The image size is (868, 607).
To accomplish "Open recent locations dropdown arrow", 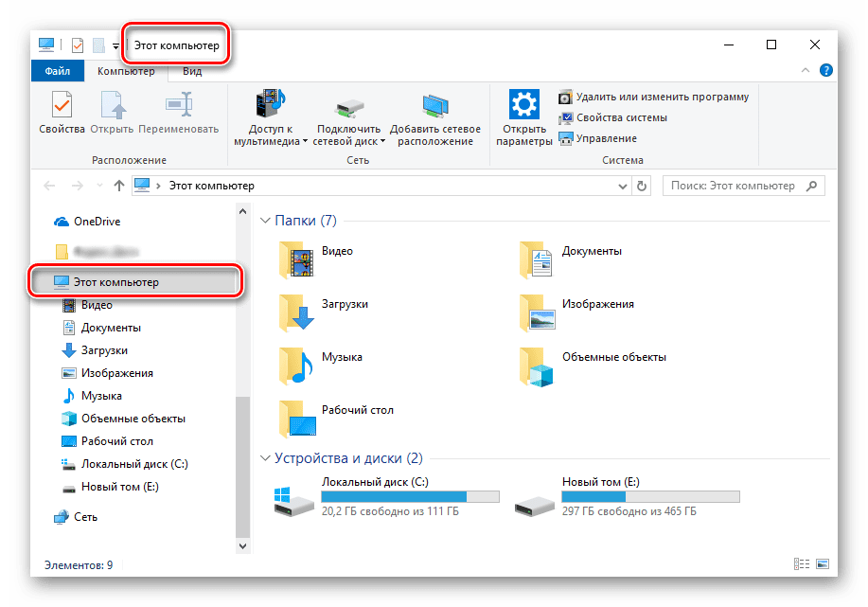I will [99, 186].
